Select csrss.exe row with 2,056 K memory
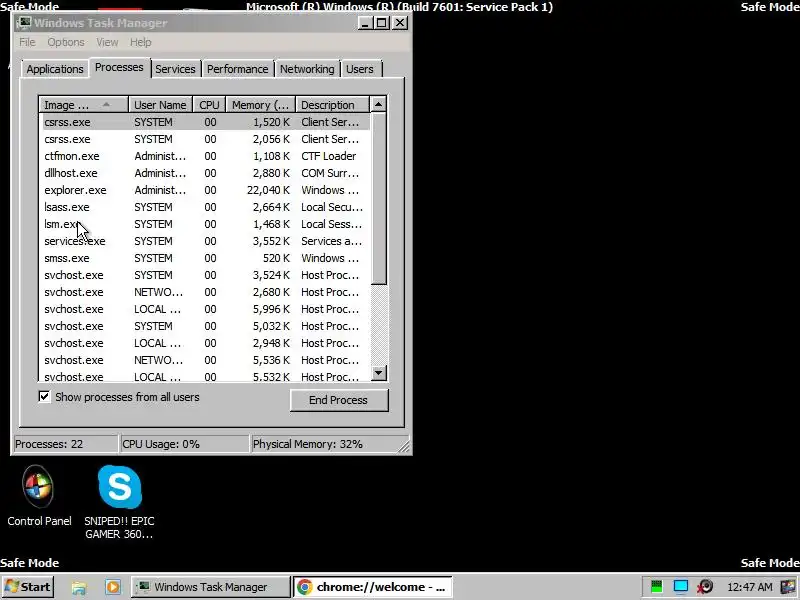The height and width of the screenshot is (600, 800). click(205, 139)
